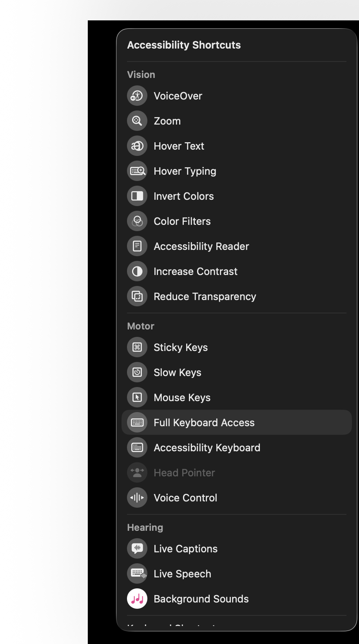Image resolution: width=359 pixels, height=644 pixels.
Task: Enable Sticky Keys
Action: point(237,347)
